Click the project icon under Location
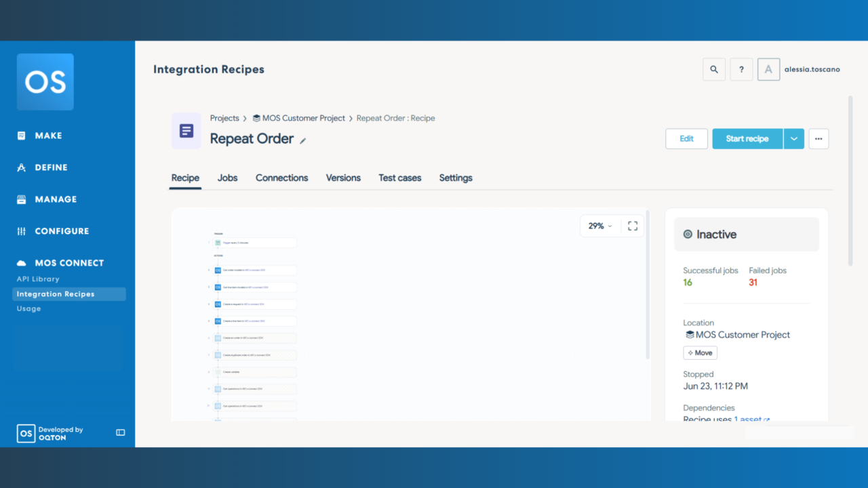Screen dimensions: 868x488 pos(690,335)
